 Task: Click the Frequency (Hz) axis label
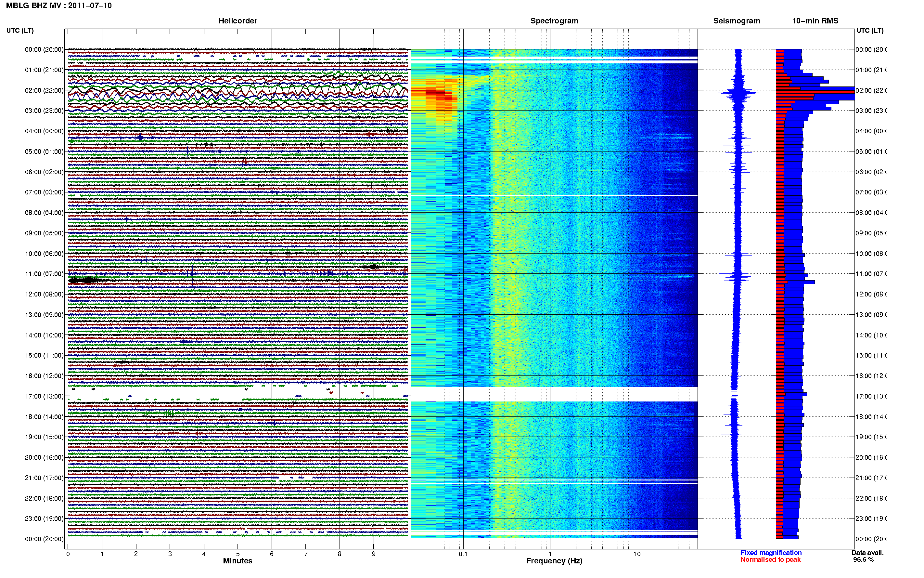pos(554,561)
